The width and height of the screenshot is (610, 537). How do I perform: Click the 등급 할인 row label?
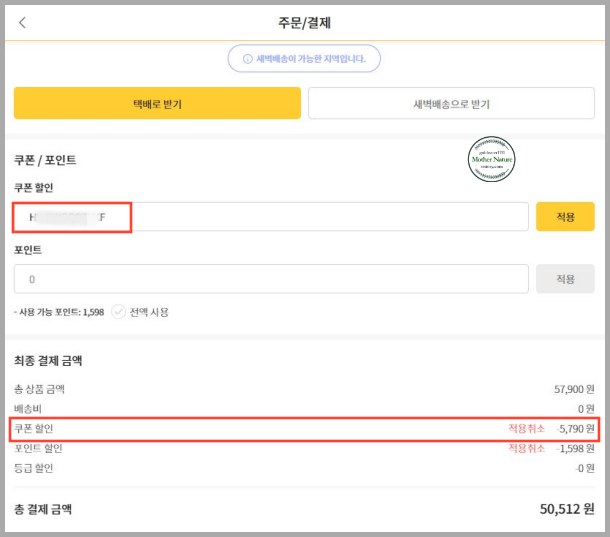[33, 468]
